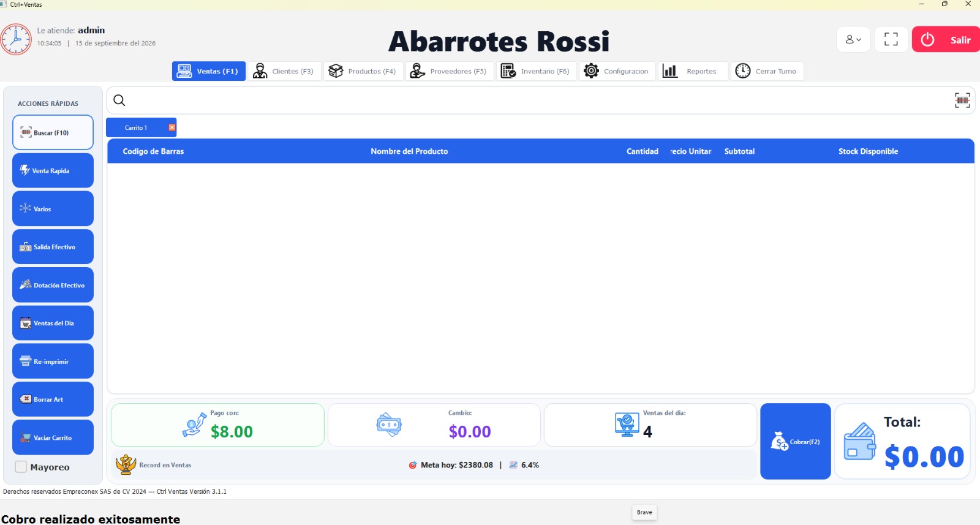Open Reportes section
Screen dimensions: 980x525
click(693, 71)
